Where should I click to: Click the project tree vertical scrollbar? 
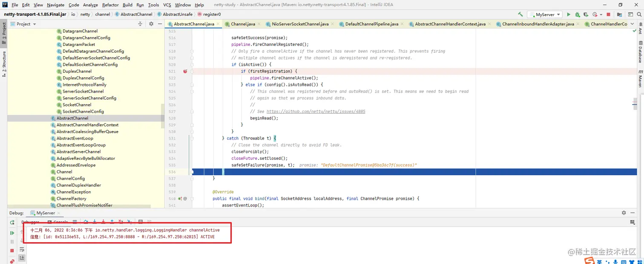[x=163, y=116]
